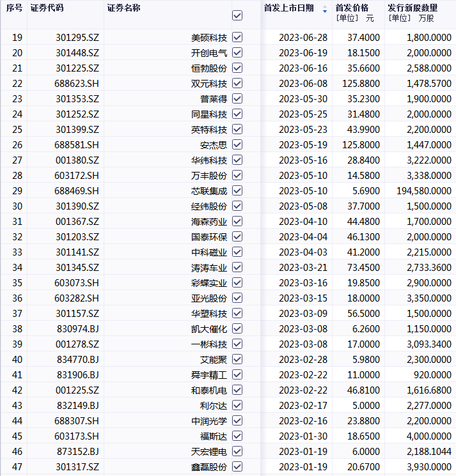Toggle the select-all checkbox in the header
Image resolution: width=456 pixels, height=476 pixels.
237,15
